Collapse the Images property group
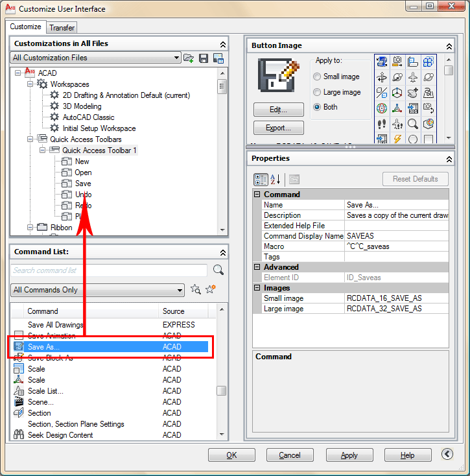Screen dimensions: 470x476 point(257,287)
